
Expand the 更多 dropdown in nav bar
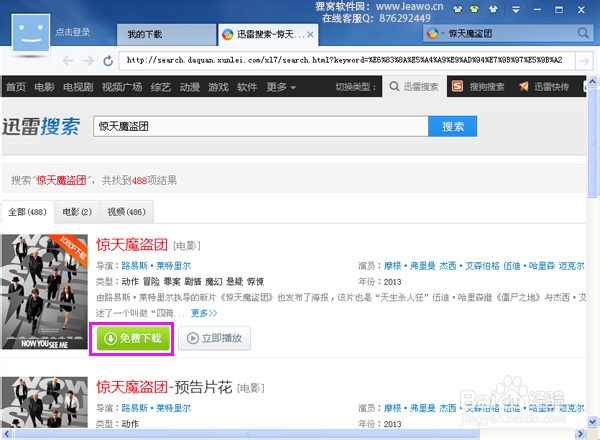(x=281, y=87)
